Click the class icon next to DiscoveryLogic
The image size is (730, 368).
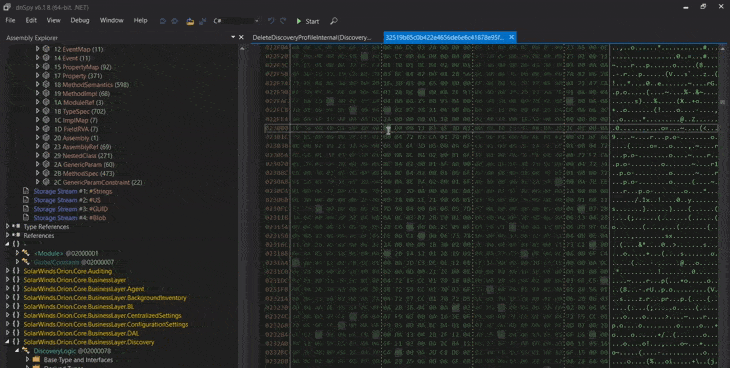[x=26, y=351]
